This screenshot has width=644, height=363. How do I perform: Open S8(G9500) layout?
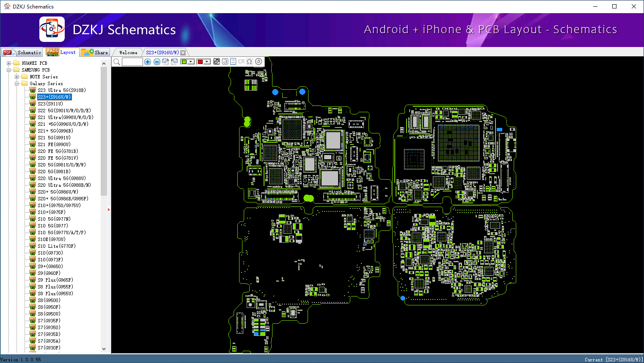49,300
